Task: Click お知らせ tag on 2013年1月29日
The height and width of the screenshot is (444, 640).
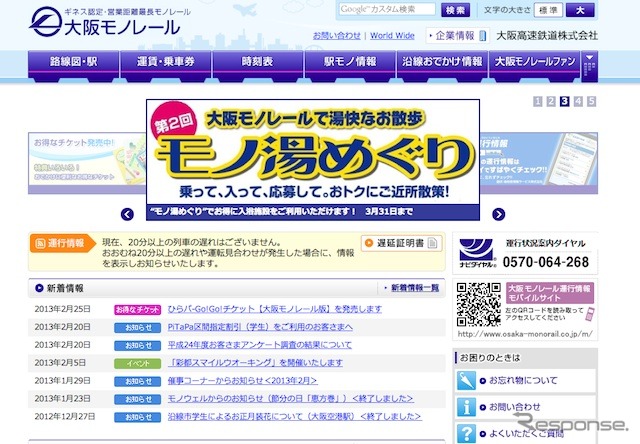Action: click(138, 381)
